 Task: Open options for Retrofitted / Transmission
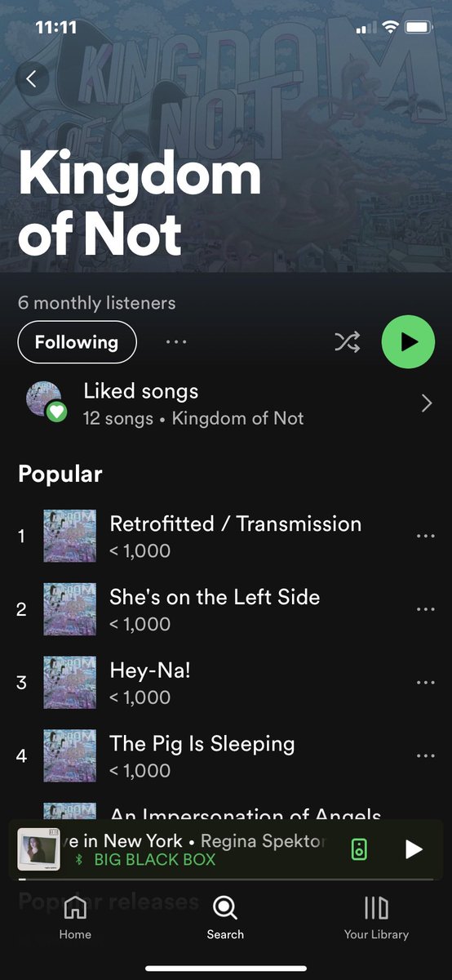click(425, 537)
